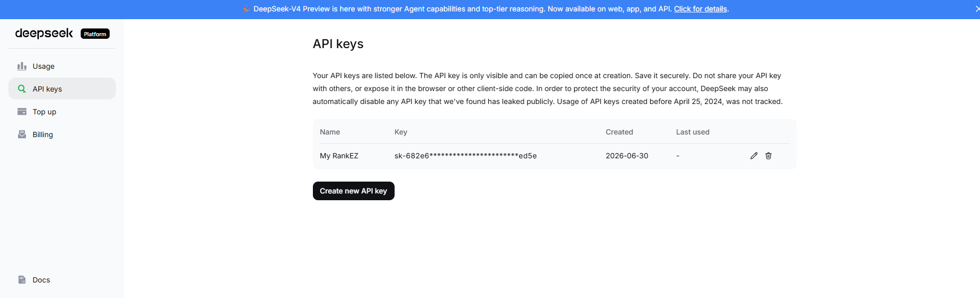Click the Usage bar chart icon
The image size is (980, 298).
click(x=22, y=66)
